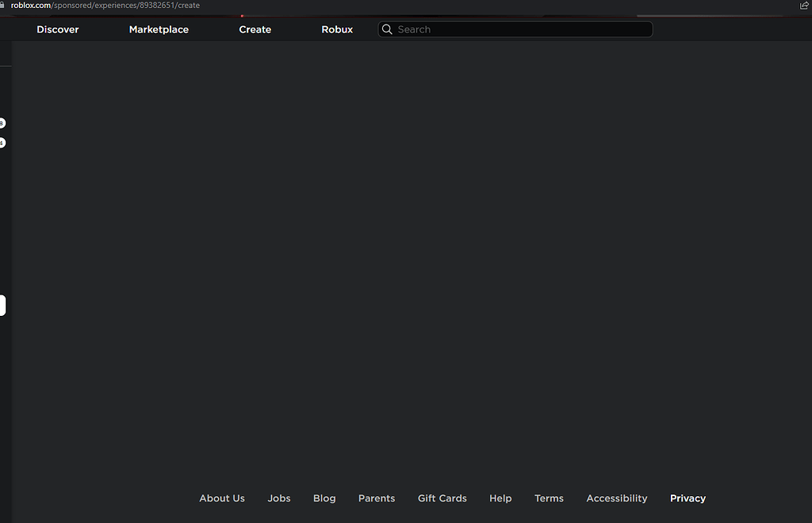Image resolution: width=812 pixels, height=523 pixels.
Task: Click the roblox.com address bar
Action: [x=103, y=5]
